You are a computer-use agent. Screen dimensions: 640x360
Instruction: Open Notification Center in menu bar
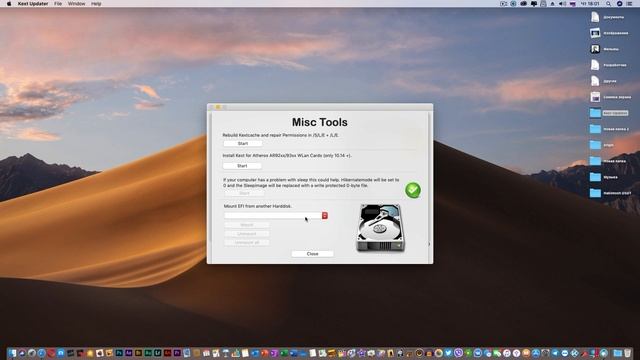629,4
